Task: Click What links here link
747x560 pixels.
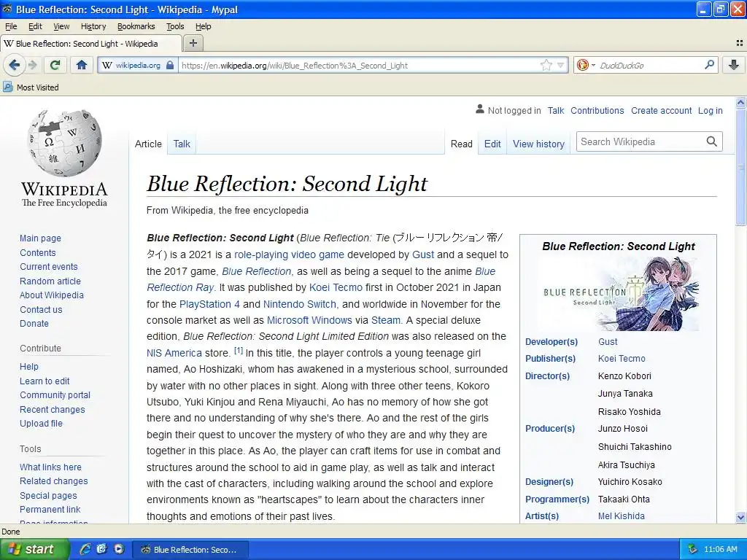Action: 50,467
